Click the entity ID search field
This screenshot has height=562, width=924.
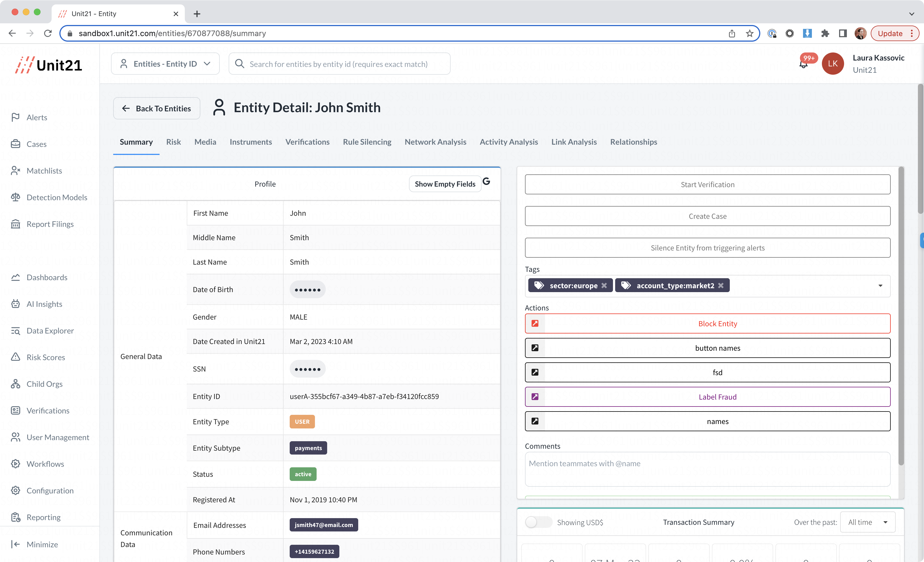pyautogui.click(x=339, y=64)
